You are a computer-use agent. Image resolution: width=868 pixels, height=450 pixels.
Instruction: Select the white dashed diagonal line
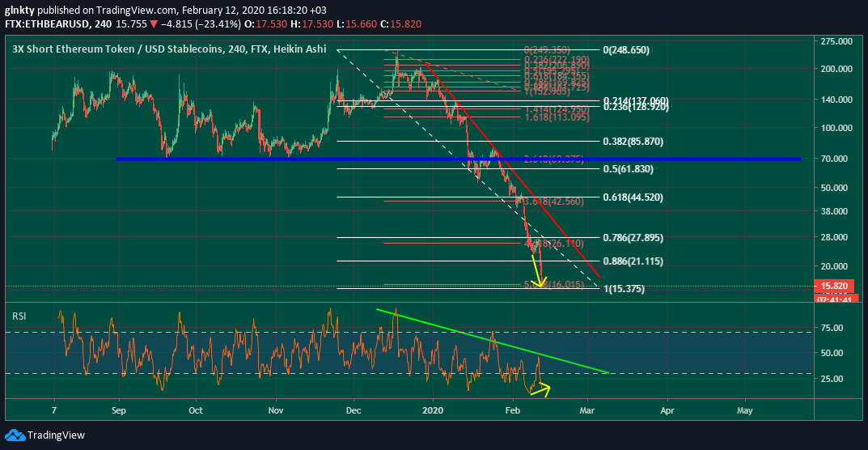click(x=468, y=168)
